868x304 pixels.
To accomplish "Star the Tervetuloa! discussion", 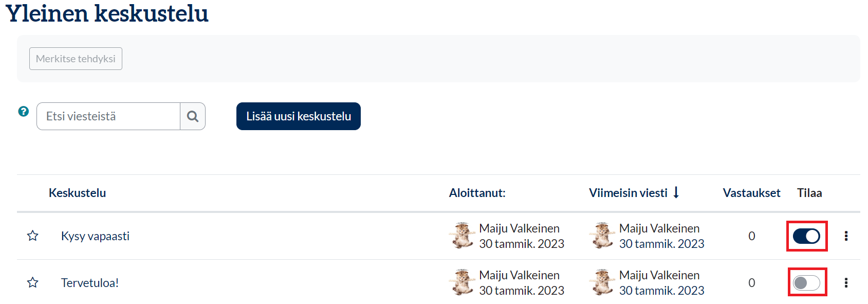I will pyautogui.click(x=33, y=283).
